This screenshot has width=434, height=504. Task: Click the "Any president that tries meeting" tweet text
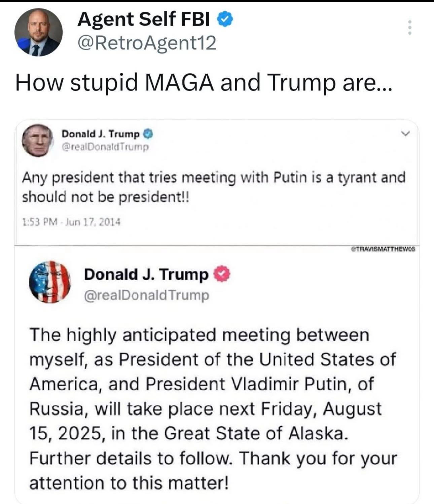click(x=214, y=187)
